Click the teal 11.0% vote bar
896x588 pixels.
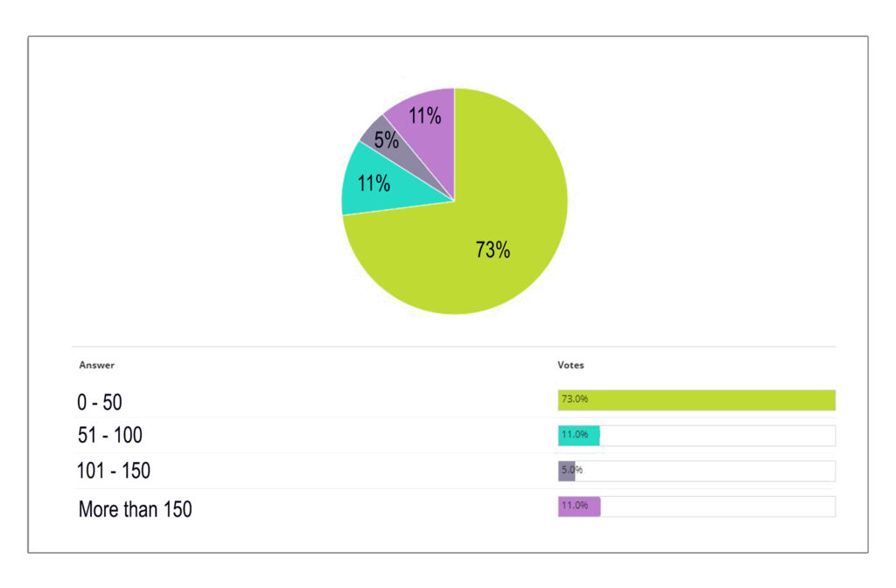click(579, 436)
